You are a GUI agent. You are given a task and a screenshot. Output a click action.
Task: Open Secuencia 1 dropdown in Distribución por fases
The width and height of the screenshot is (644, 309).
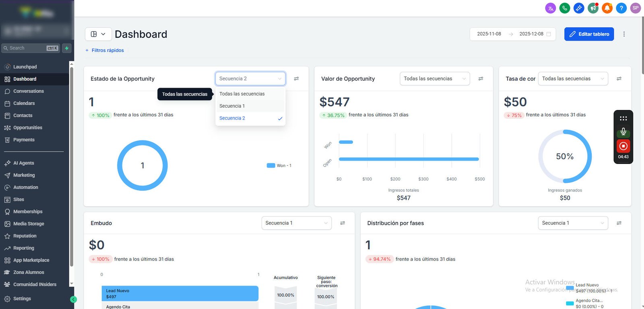pyautogui.click(x=573, y=223)
